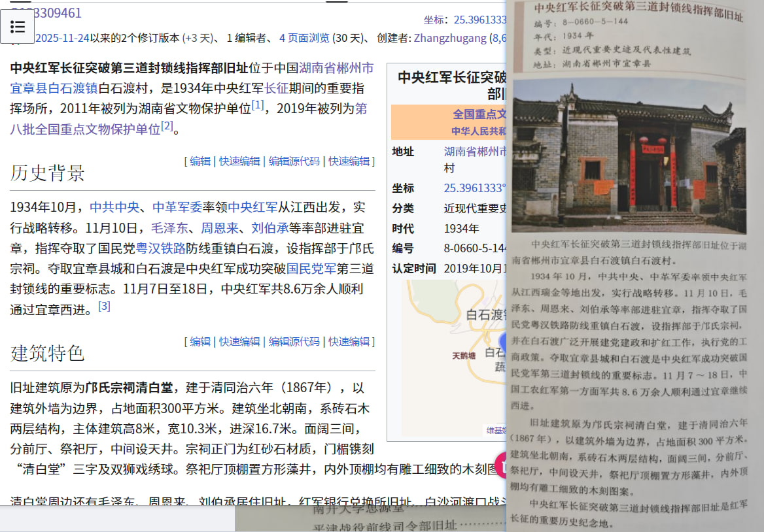764x532 pixels.
Task: Click 编辑 for the 建筑特色 section
Action: click(200, 341)
